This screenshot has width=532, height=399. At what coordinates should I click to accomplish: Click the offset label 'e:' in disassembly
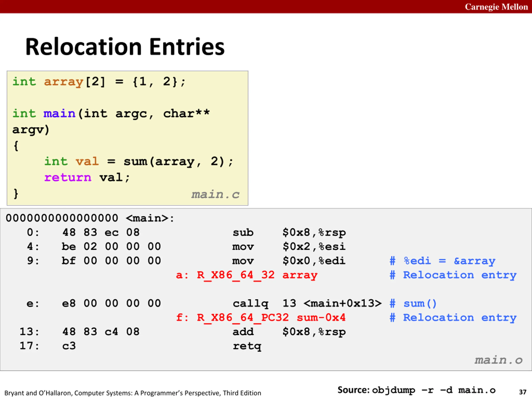pyautogui.click(x=33, y=304)
